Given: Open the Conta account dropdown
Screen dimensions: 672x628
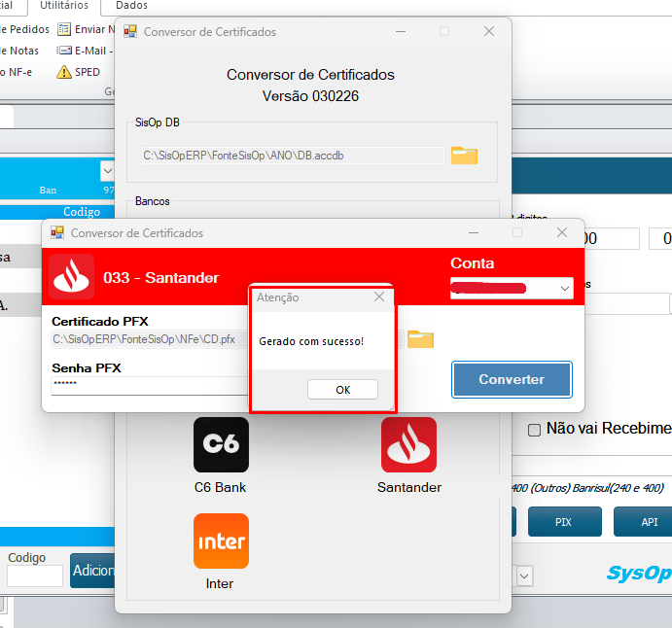Looking at the screenshot, I should [565, 289].
